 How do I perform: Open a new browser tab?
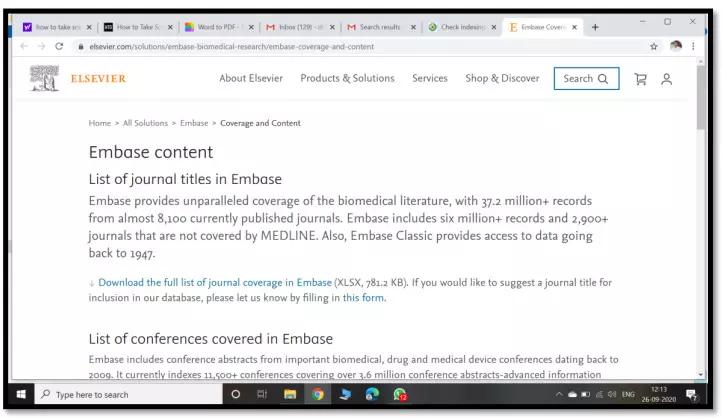point(596,26)
